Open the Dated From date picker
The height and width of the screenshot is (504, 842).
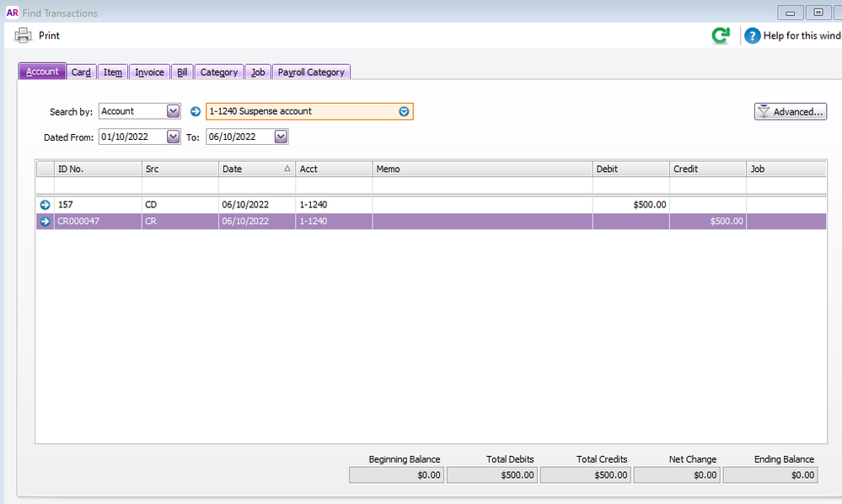point(173,137)
